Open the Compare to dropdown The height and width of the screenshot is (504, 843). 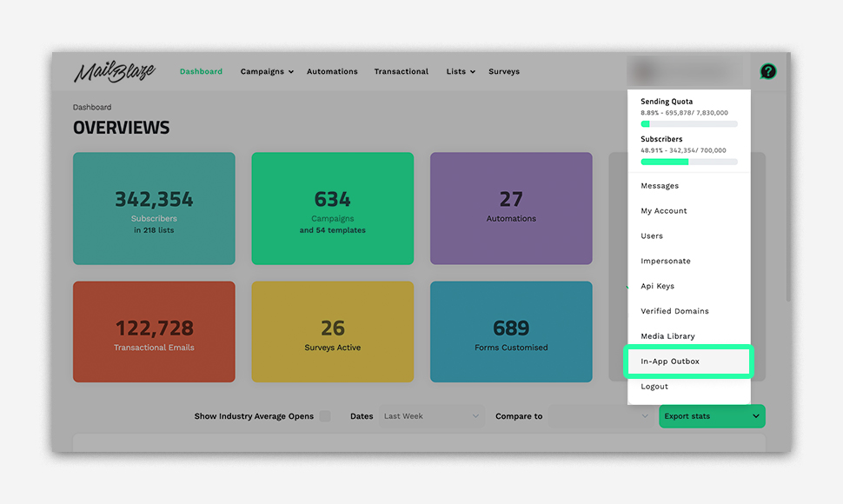600,416
